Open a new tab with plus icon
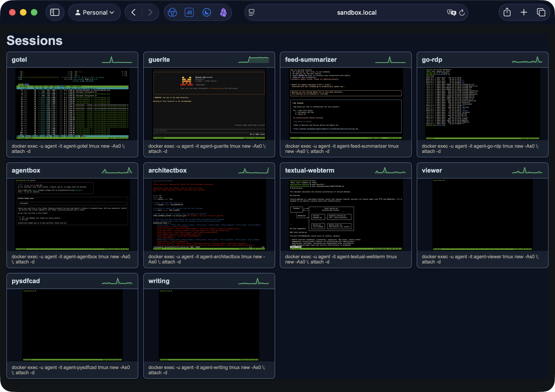 click(x=524, y=12)
